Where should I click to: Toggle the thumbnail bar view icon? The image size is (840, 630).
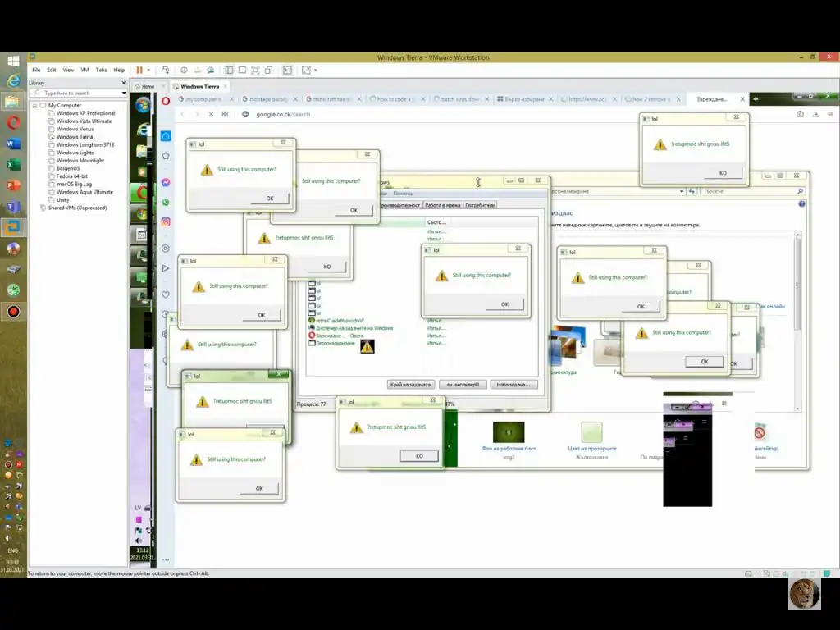pyautogui.click(x=242, y=70)
